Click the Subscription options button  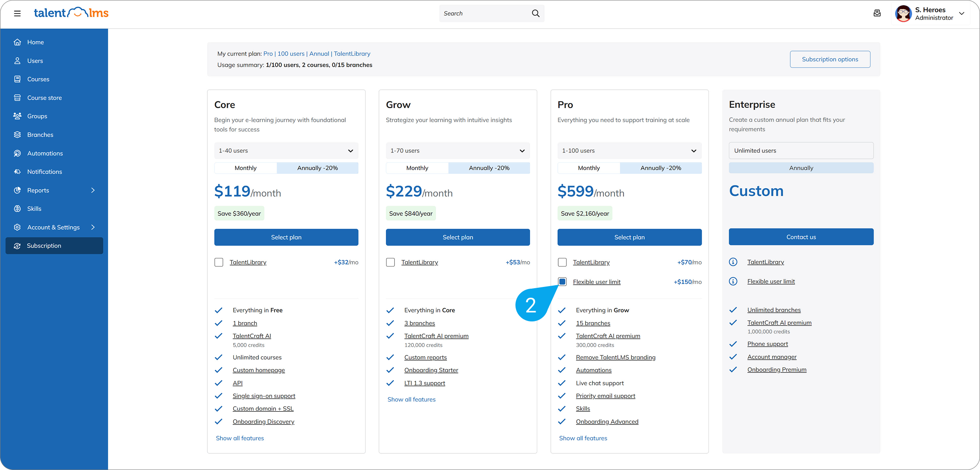point(830,59)
